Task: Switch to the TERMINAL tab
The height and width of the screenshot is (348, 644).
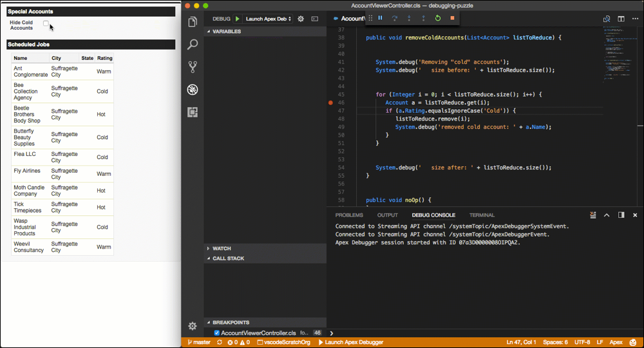Action: [x=482, y=215]
